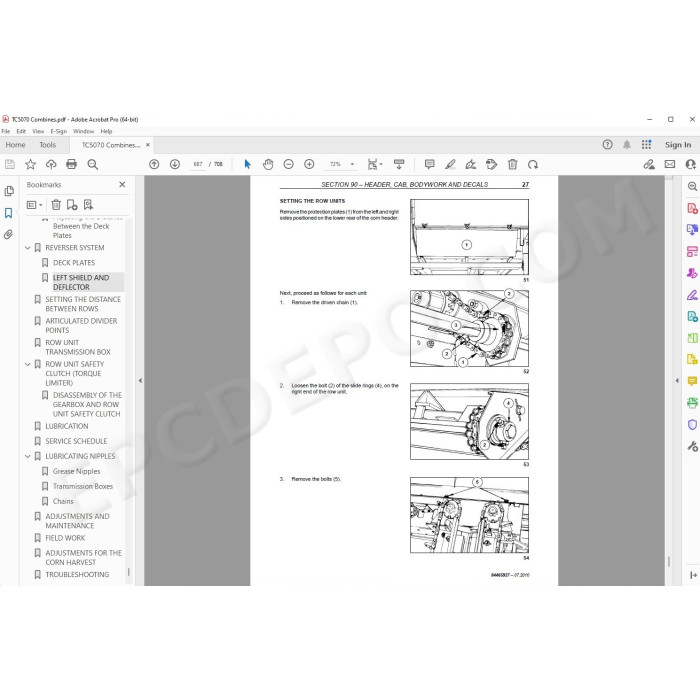Collapse ROW UNIT SAFETY CLUTCH bookmark
Viewport: 700px width, 700px height.
(x=28, y=364)
